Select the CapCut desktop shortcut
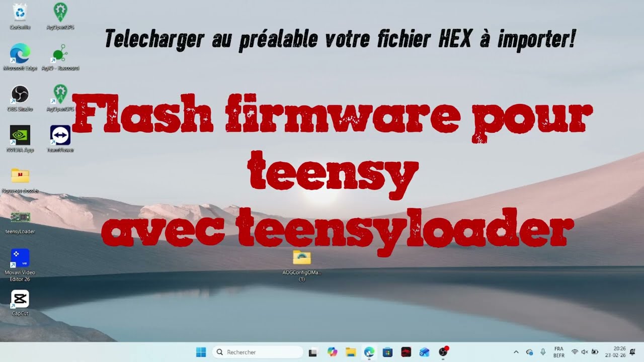 click(20, 303)
